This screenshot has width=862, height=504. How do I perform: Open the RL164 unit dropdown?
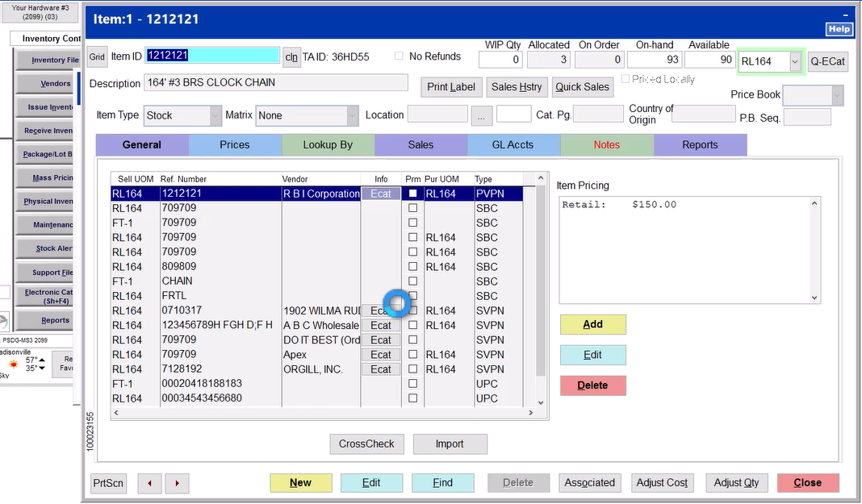[x=795, y=61]
